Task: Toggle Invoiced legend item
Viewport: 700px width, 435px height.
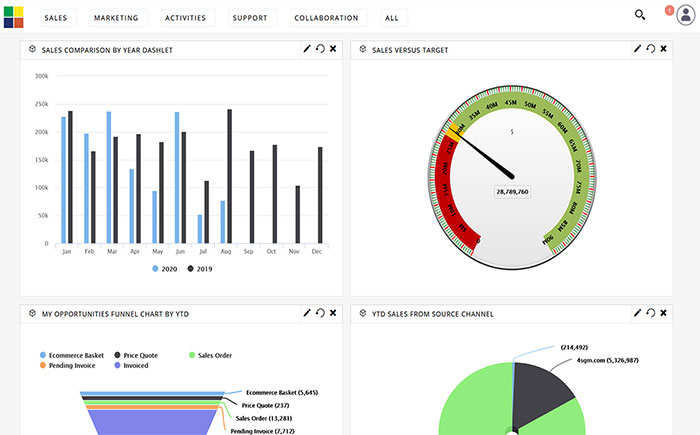Action: point(131,365)
